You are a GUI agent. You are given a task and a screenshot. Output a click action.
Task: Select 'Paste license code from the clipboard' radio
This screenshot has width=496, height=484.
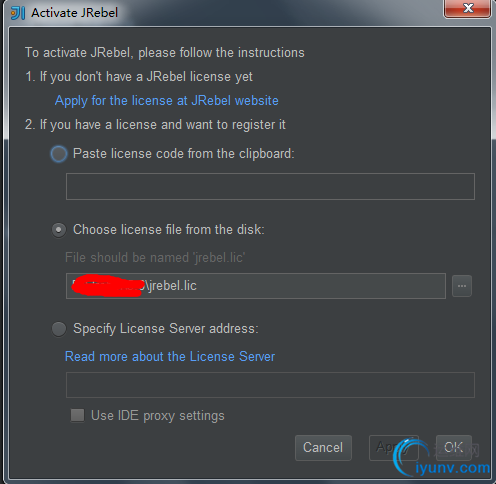click(59, 154)
